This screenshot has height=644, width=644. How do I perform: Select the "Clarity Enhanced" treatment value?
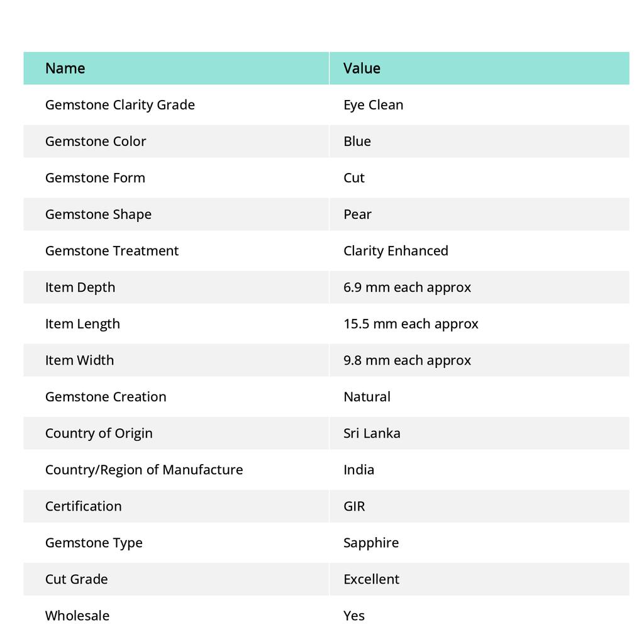[396, 251]
